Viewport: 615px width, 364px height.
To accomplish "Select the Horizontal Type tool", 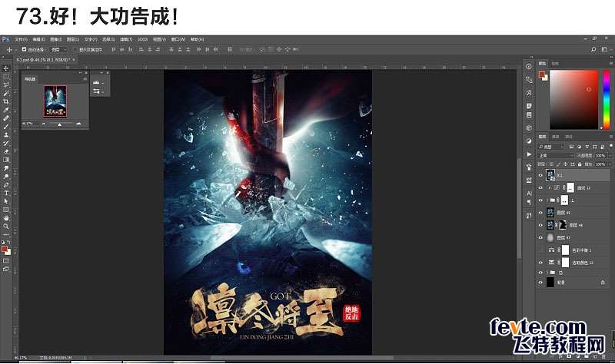I will coord(6,193).
